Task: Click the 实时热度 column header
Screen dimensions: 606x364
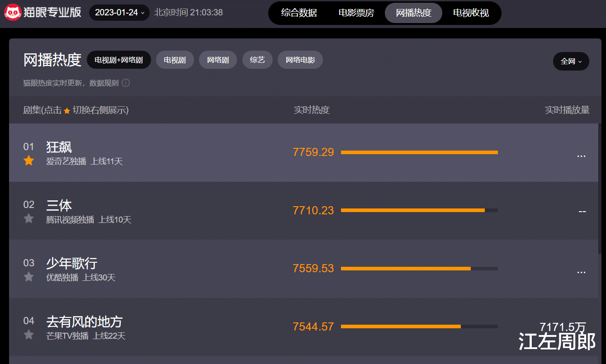Action: (x=312, y=110)
